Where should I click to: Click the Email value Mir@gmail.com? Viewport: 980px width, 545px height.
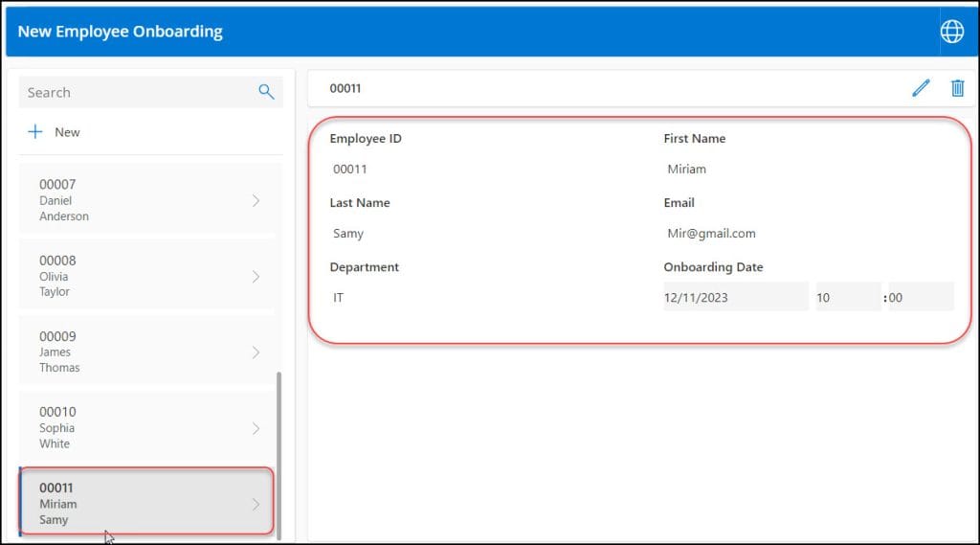711,234
